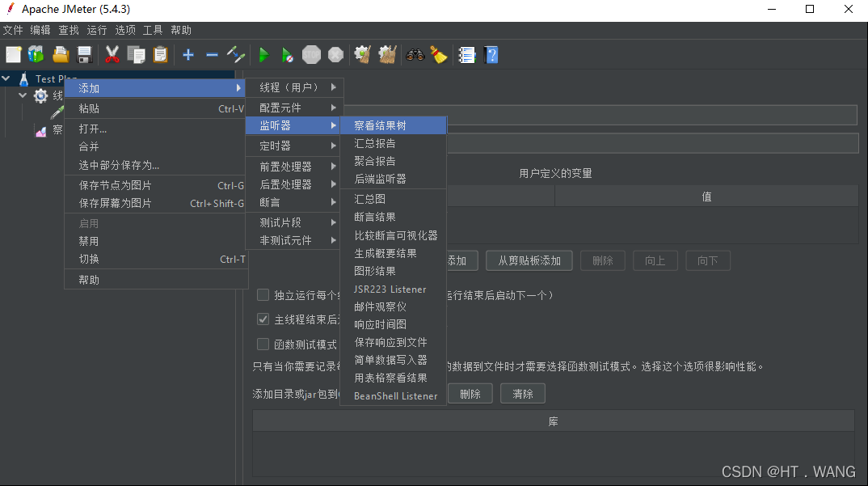Screen dimensions: 868x486
Task: Click the 库 table header
Action: click(553, 421)
